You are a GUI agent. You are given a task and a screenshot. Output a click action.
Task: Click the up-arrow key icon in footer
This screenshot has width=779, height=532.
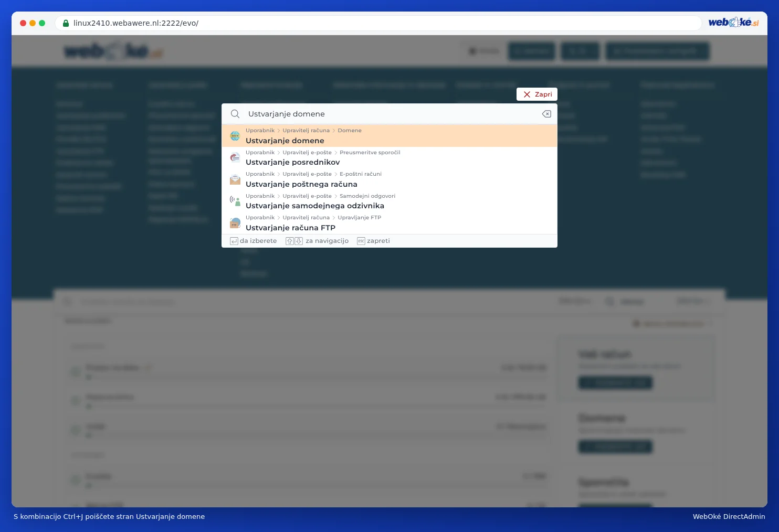click(x=290, y=241)
